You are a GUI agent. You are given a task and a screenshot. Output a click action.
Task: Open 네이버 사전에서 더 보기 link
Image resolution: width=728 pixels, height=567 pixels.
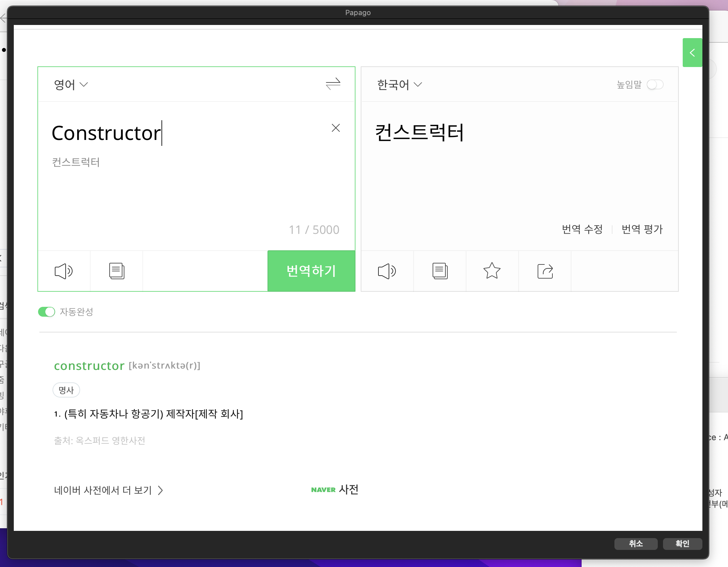[108, 490]
